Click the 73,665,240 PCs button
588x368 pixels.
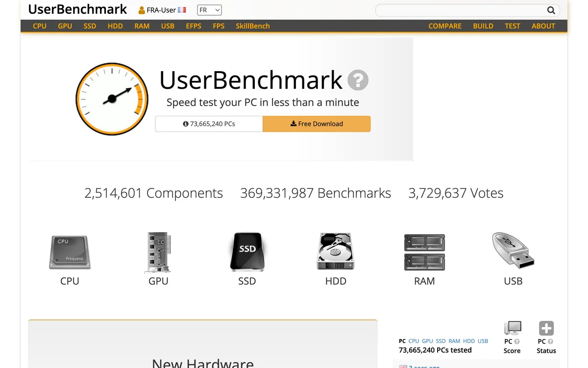click(x=209, y=124)
